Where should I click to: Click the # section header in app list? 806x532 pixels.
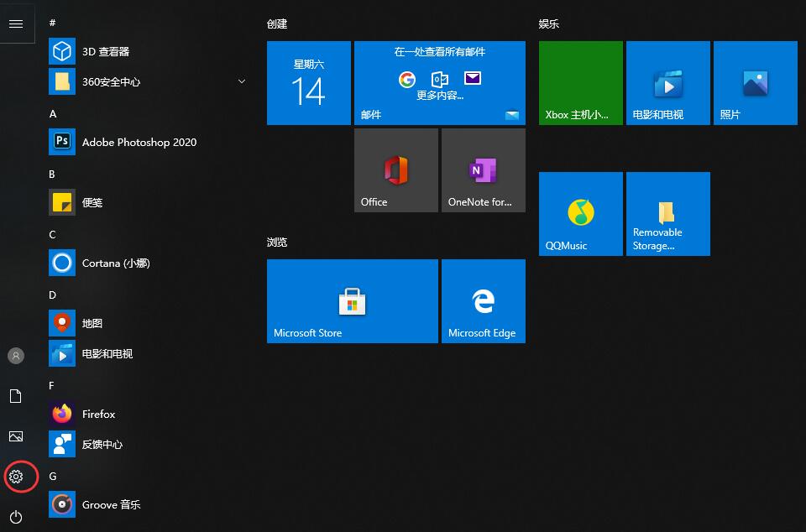[52, 23]
